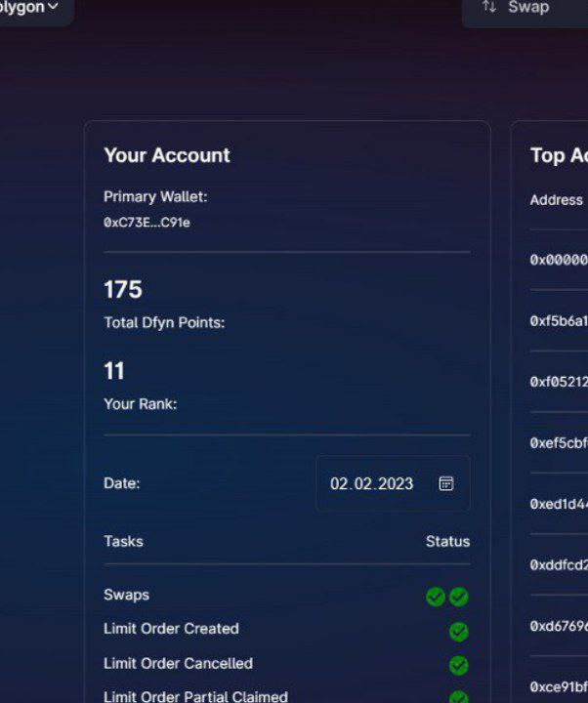588x703 pixels.
Task: Select the Limit Order Cancelled task label
Action: pos(178,664)
